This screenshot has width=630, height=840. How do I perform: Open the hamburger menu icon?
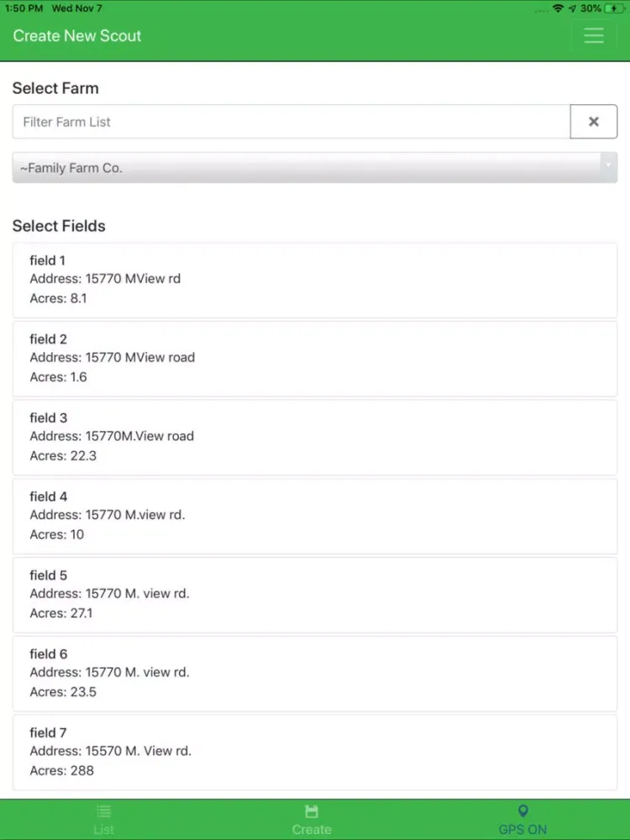click(594, 35)
